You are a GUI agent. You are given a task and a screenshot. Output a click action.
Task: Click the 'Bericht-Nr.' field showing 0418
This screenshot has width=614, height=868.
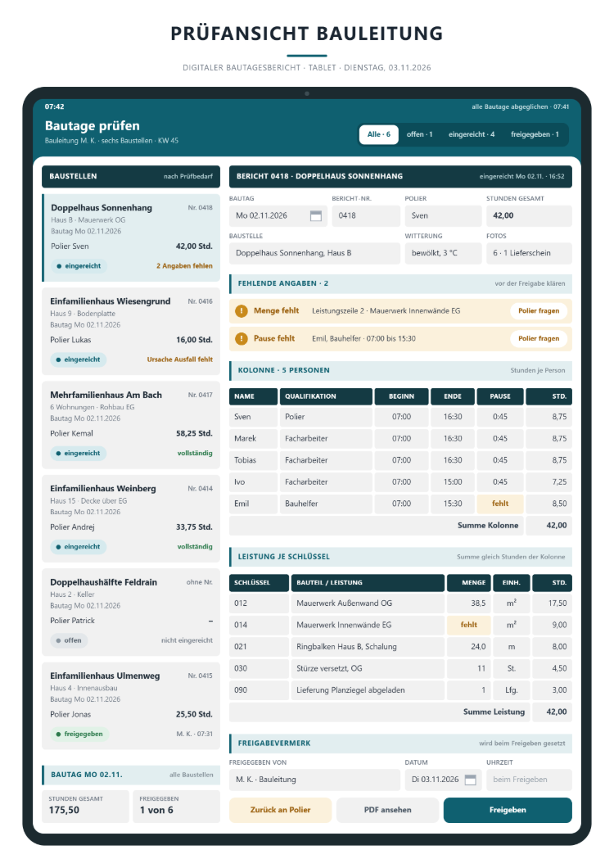point(366,216)
